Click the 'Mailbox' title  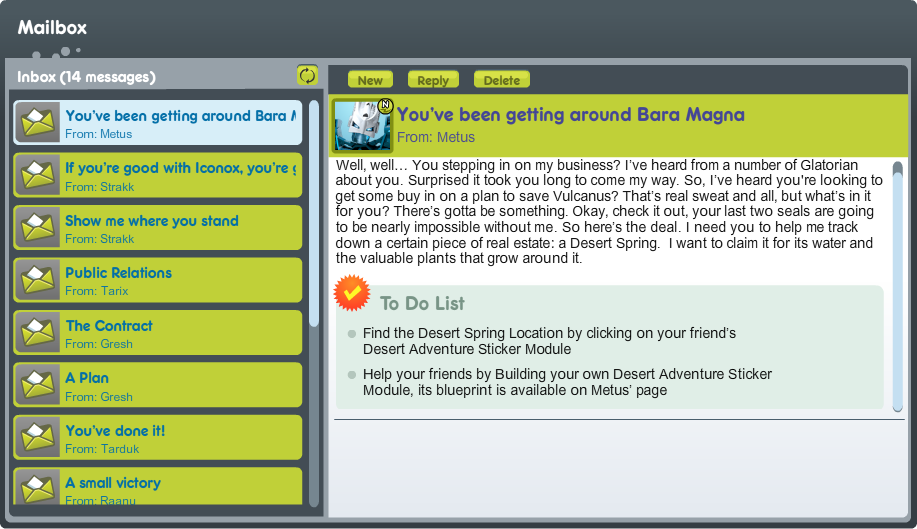[x=52, y=27]
